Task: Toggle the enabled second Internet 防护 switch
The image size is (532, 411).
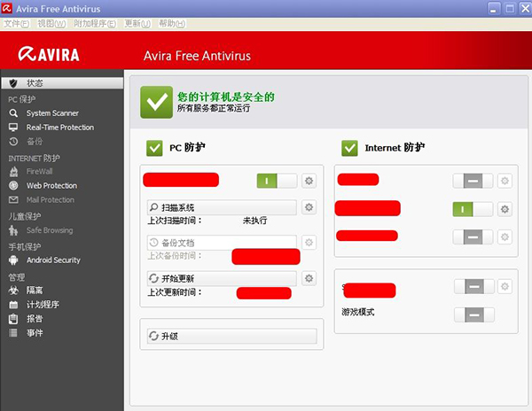Action: 473,209
